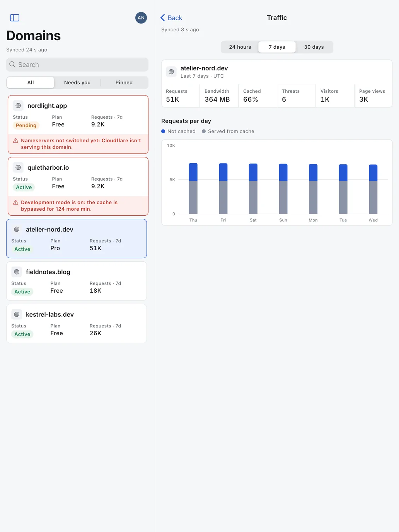Click the search magnifier icon

(x=12, y=65)
